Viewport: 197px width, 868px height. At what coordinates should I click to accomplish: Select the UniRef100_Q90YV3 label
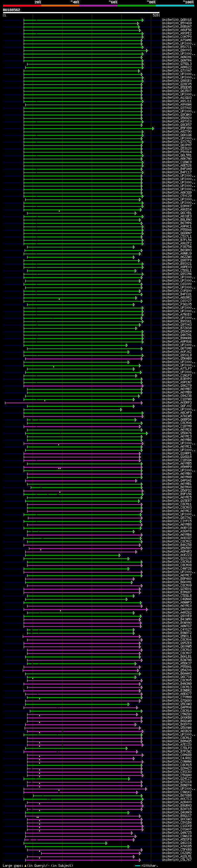(x=177, y=50)
